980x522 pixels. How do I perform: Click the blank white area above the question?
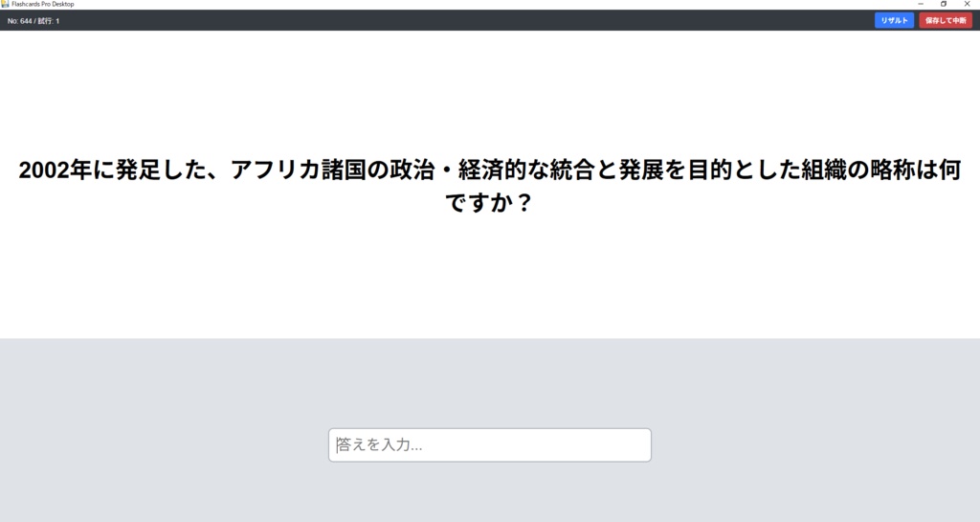489,93
